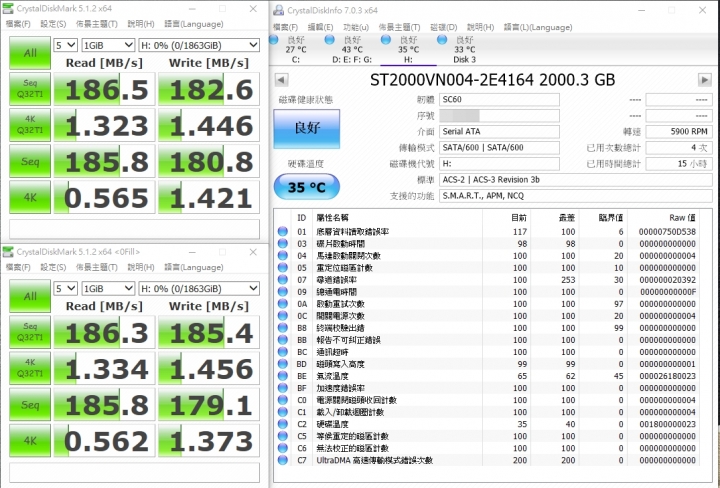Click the ID column header in SMART table
This screenshot has width=720, height=488.
[302, 218]
